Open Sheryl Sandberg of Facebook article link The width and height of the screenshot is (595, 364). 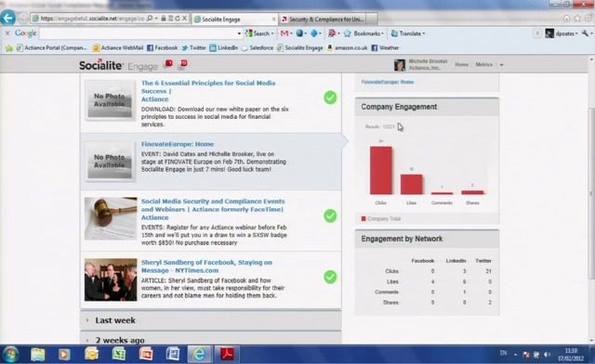pos(206,266)
